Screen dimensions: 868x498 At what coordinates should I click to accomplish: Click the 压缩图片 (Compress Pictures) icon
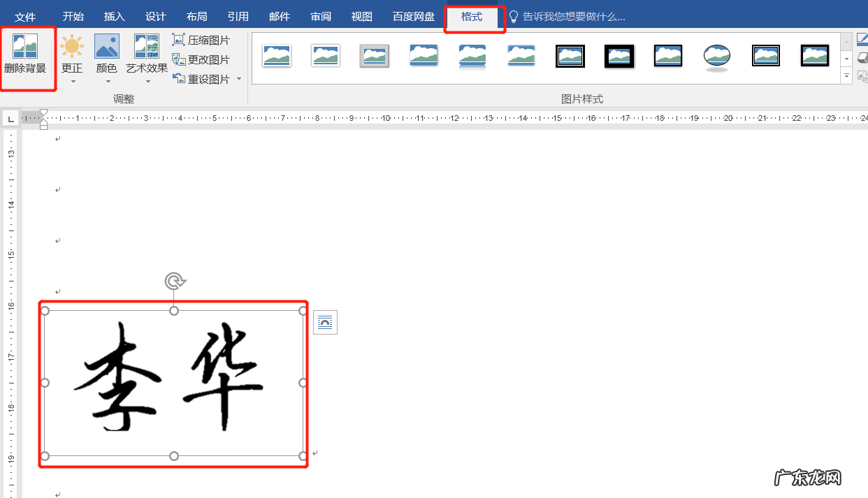coord(178,40)
